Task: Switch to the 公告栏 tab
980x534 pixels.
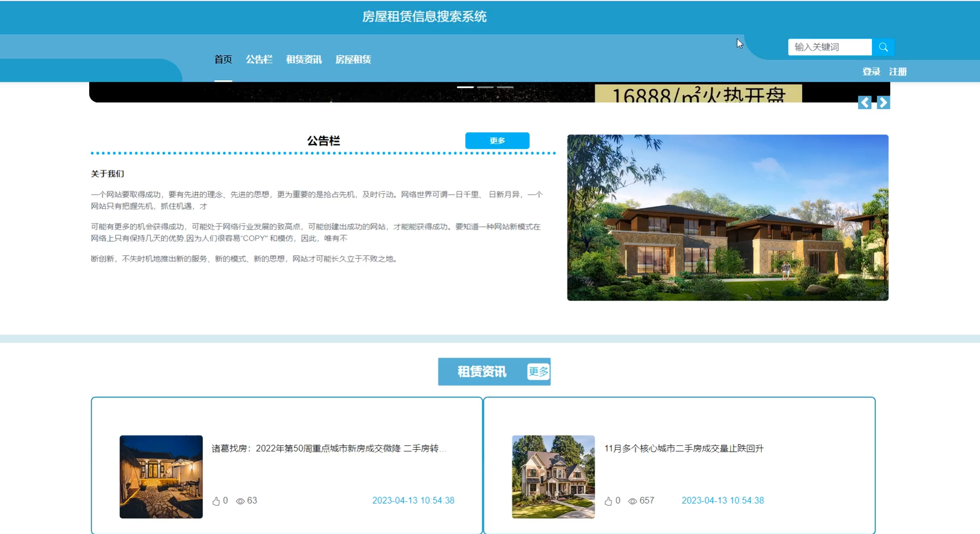Action: click(259, 59)
